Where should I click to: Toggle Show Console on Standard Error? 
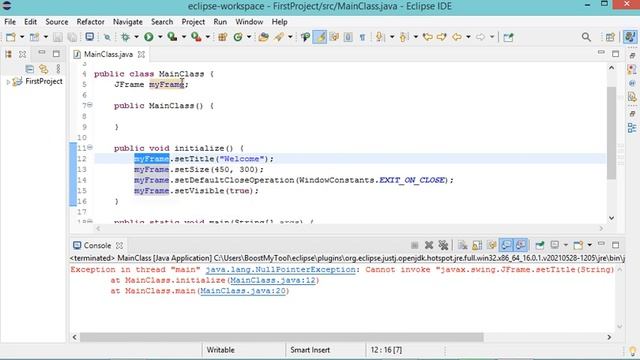[x=521, y=245]
